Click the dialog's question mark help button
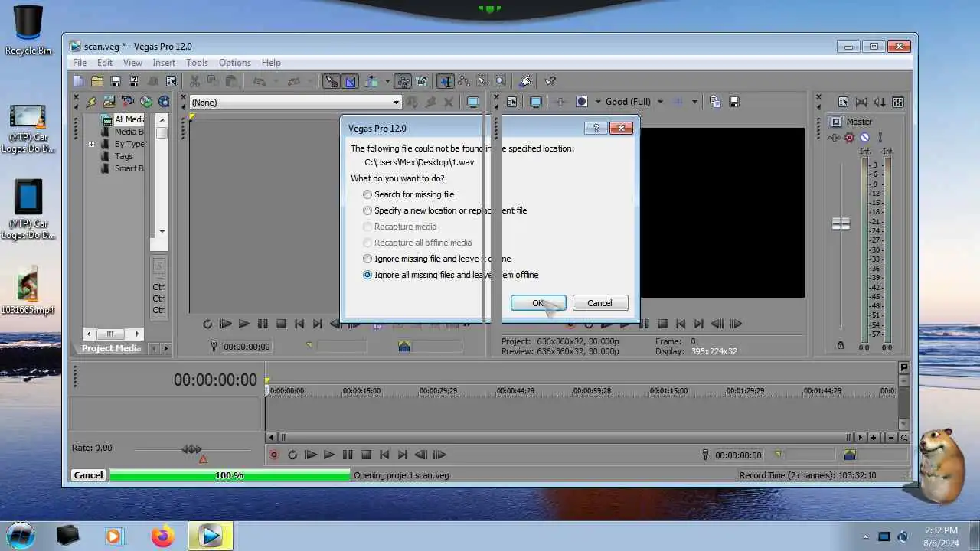The width and height of the screenshot is (980, 551). pos(596,128)
